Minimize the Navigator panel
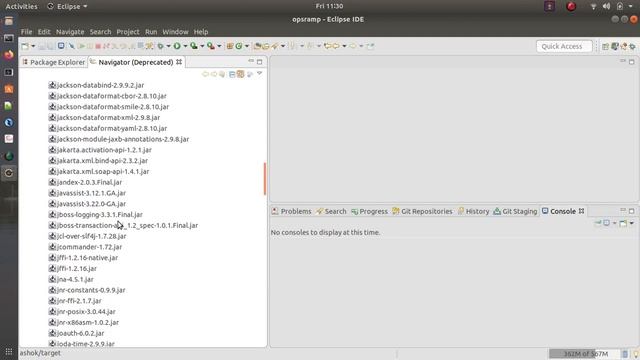 tap(251, 61)
